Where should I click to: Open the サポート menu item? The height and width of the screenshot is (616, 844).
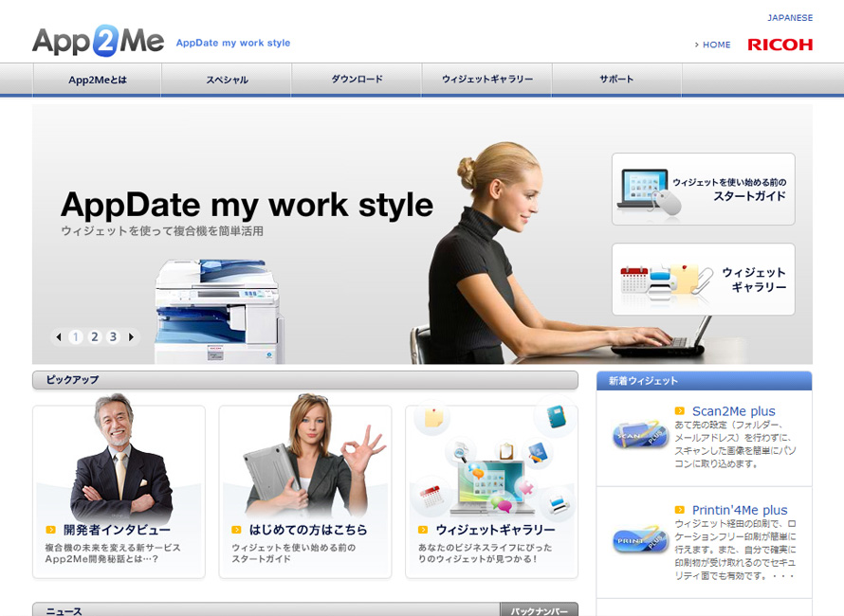click(x=616, y=80)
